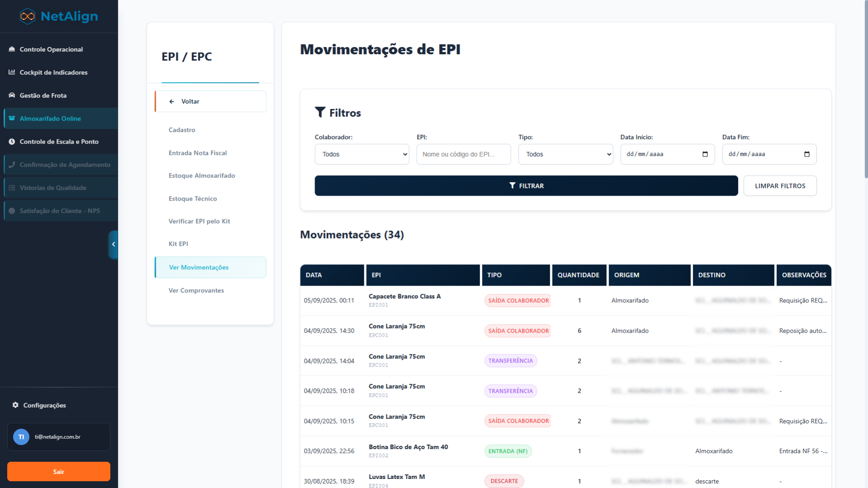868x488 pixels.
Task: Open the Data Fim calendar picker icon
Action: 807,154
